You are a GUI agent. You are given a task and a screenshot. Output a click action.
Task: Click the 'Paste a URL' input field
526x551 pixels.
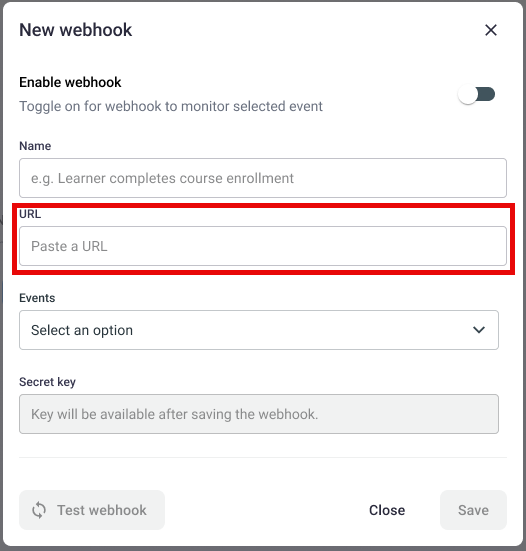point(263,246)
